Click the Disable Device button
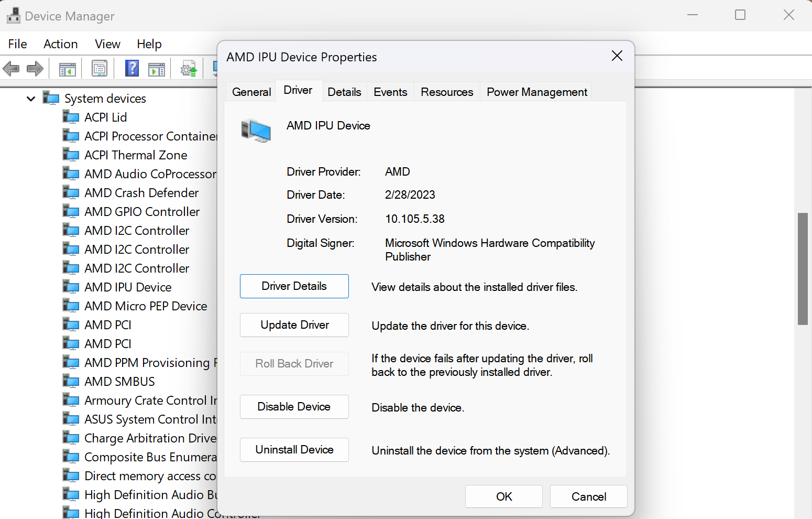Image resolution: width=812 pixels, height=519 pixels. pyautogui.click(x=294, y=407)
